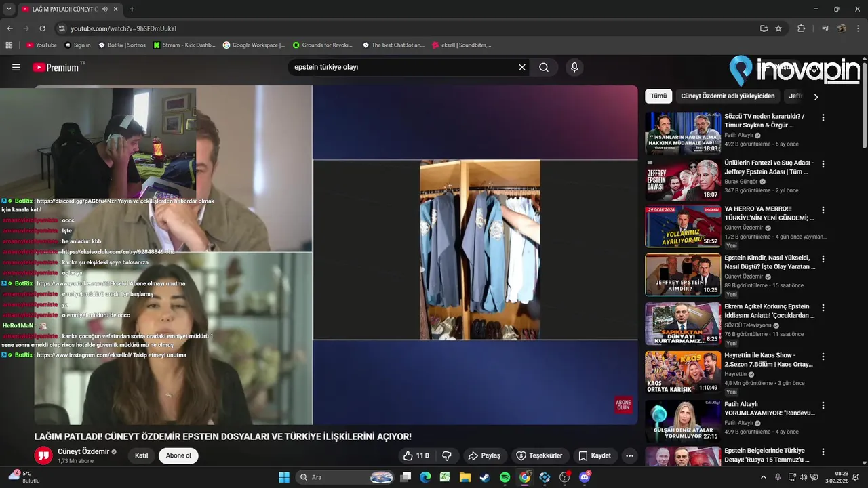Image resolution: width=868 pixels, height=488 pixels.
Task: Like the video (11 B thumbs up)
Action: [416, 455]
